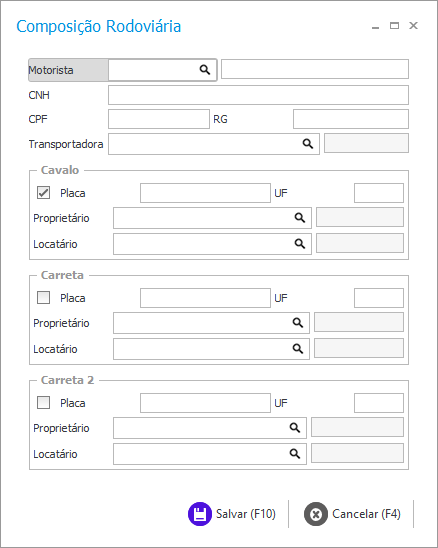Open the Carreta Locatário search icon
438x548 pixels.
pos(297,348)
